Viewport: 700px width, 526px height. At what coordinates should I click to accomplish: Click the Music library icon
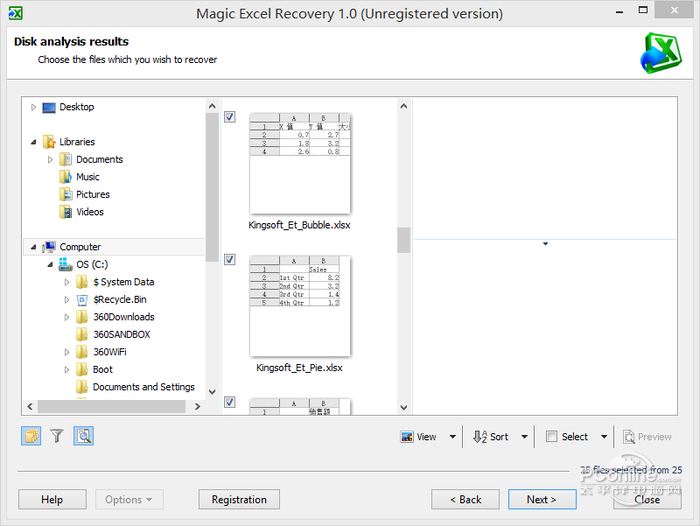click(x=66, y=177)
